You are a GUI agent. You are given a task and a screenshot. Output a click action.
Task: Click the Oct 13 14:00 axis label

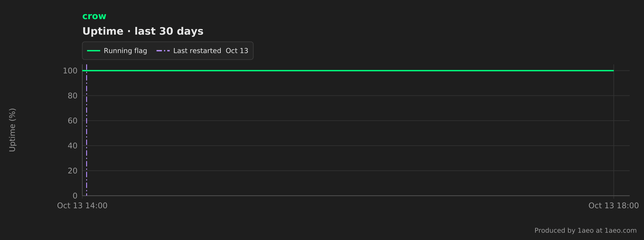82,206
